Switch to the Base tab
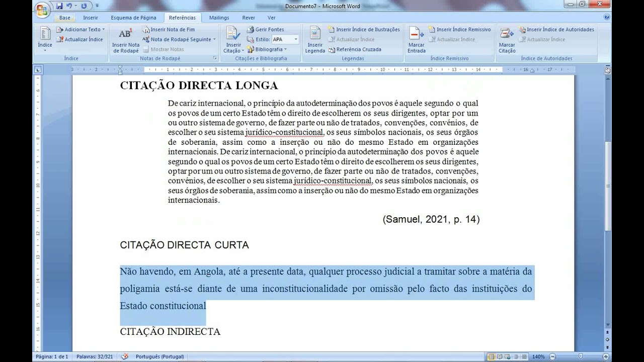 click(65, 18)
